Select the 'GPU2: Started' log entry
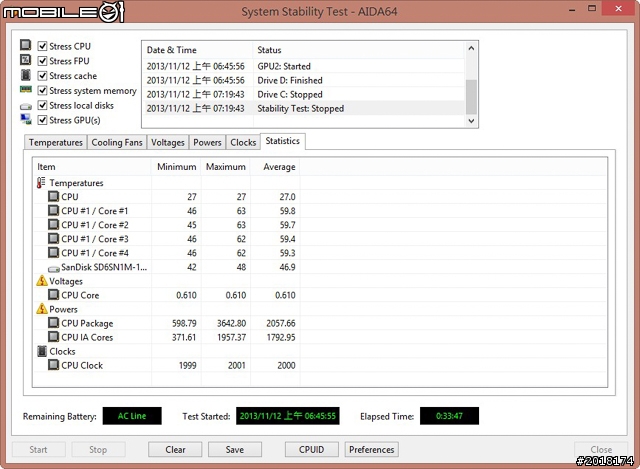The image size is (640, 469). (304, 66)
